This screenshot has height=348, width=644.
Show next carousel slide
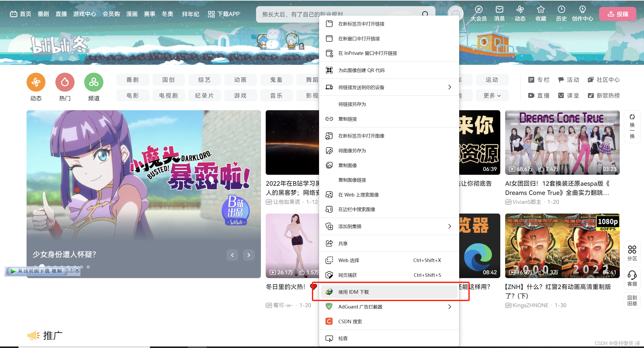click(x=249, y=255)
